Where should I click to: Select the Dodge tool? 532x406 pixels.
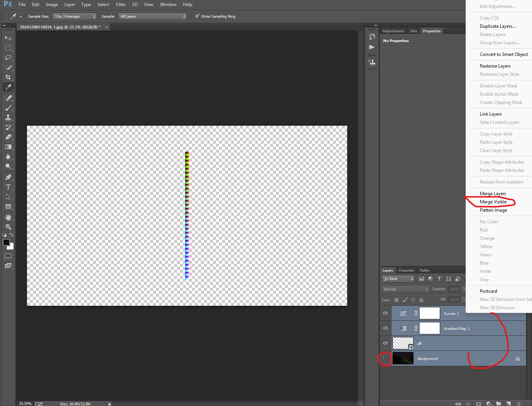point(8,166)
